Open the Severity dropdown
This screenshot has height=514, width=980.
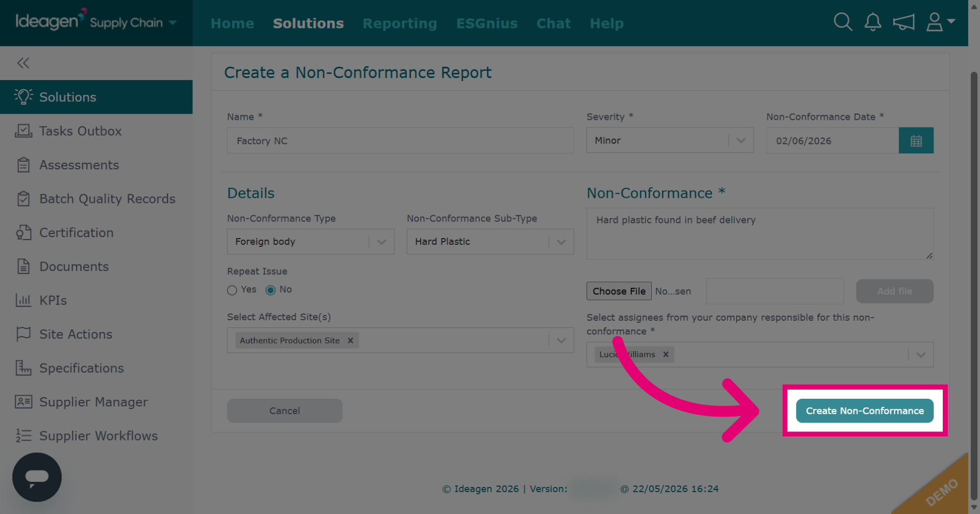tap(670, 140)
